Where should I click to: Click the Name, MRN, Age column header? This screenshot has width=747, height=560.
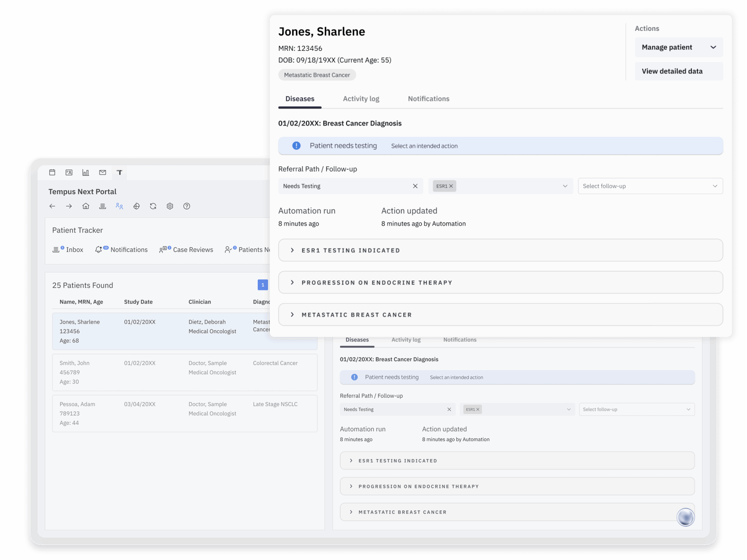[81, 302]
